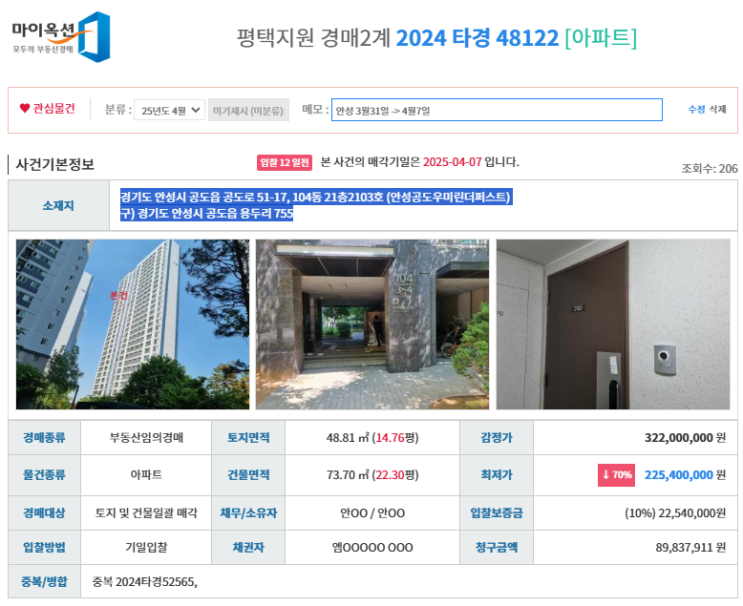Click the 마이옥션 logo icon
Screen dimensions: 743x606
pos(61,37)
